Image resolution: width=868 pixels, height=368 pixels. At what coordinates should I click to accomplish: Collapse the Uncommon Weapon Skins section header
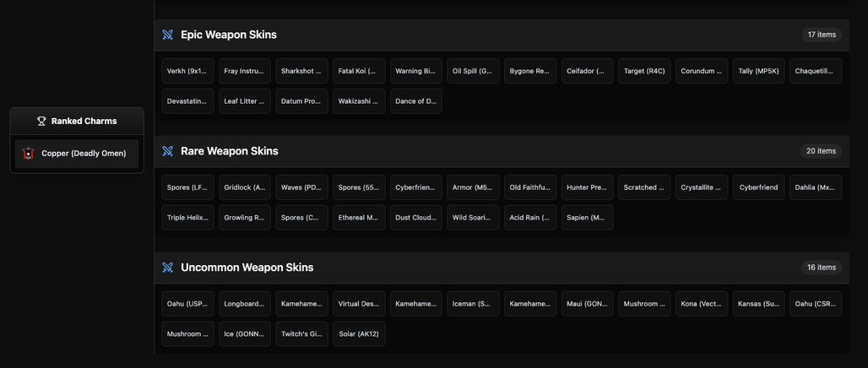[502, 268]
